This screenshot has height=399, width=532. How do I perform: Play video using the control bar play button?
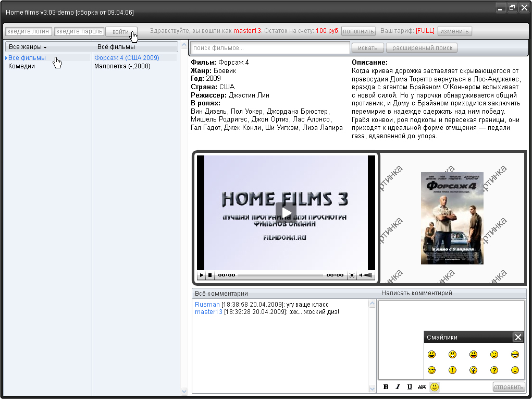click(202, 275)
